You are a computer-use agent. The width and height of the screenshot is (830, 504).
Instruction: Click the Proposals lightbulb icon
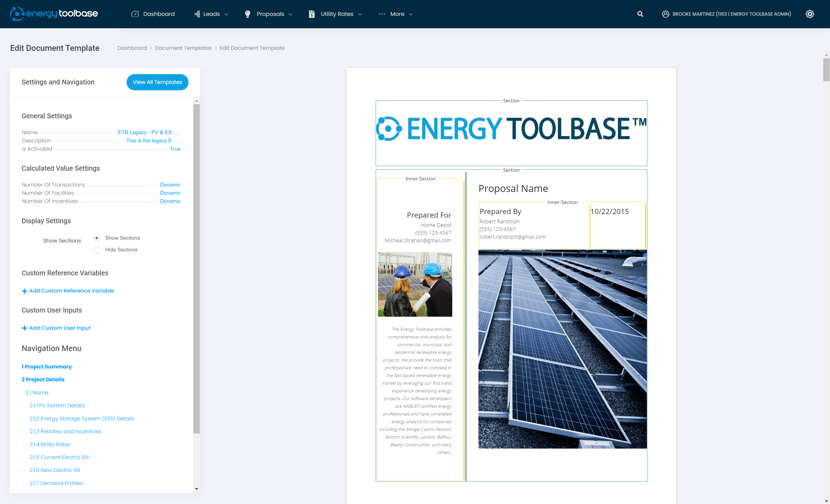pos(248,14)
